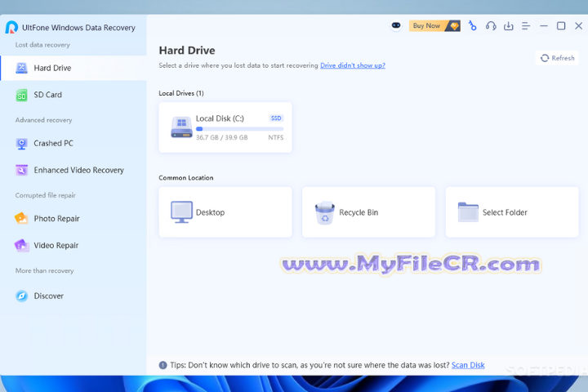Click the orange Photo Repair icon
The width and height of the screenshot is (588, 392).
pyautogui.click(x=21, y=218)
